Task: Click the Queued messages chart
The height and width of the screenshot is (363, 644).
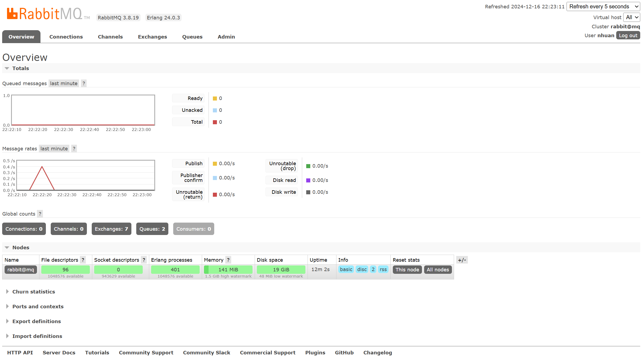Action: [83, 110]
